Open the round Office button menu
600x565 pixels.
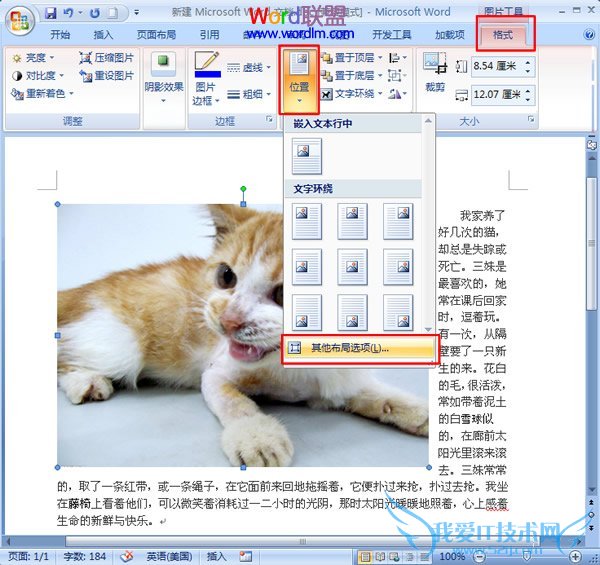[x=20, y=20]
